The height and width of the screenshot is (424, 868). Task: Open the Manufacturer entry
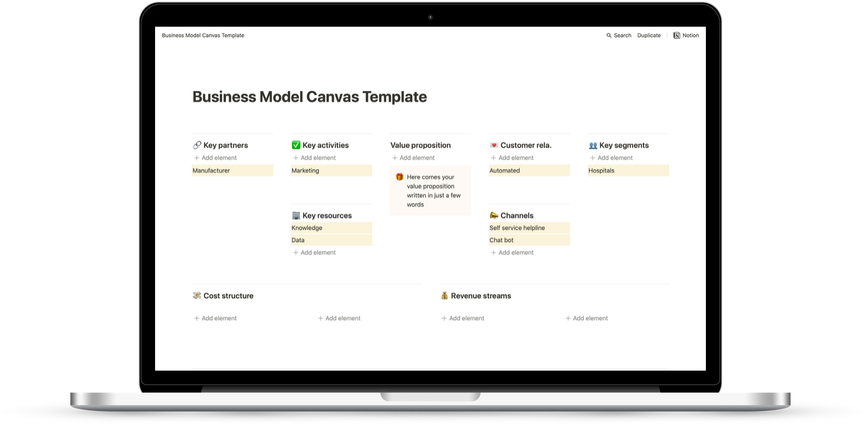[211, 171]
